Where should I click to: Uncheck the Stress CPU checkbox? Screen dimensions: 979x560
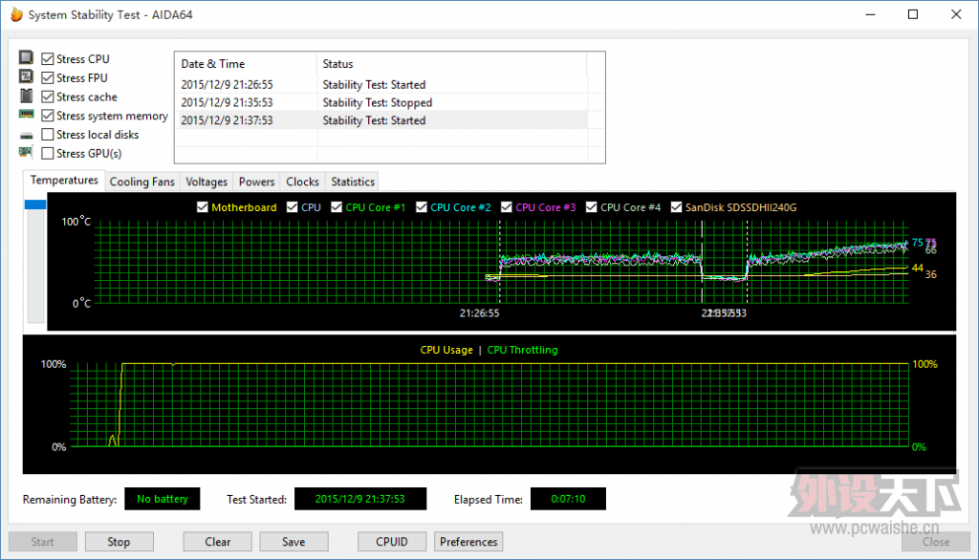point(48,58)
